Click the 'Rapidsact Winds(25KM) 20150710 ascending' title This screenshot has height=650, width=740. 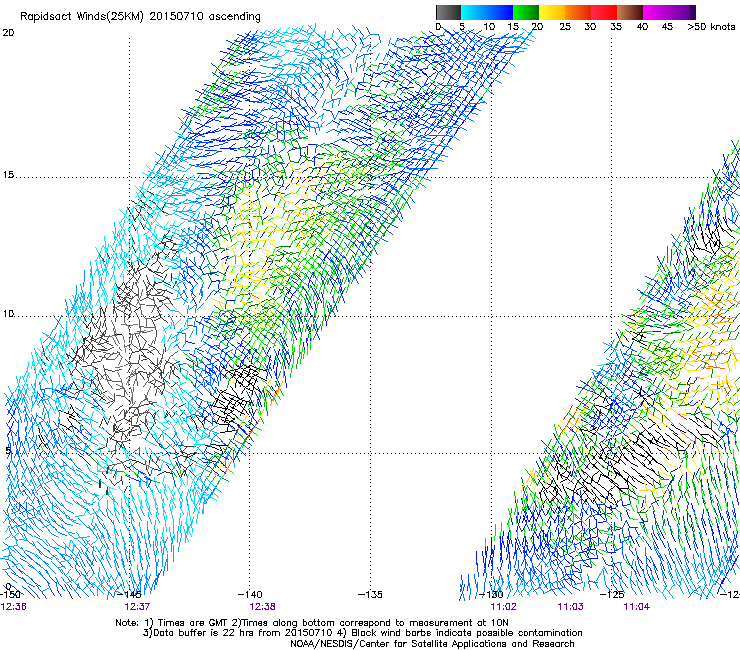[x=140, y=16]
